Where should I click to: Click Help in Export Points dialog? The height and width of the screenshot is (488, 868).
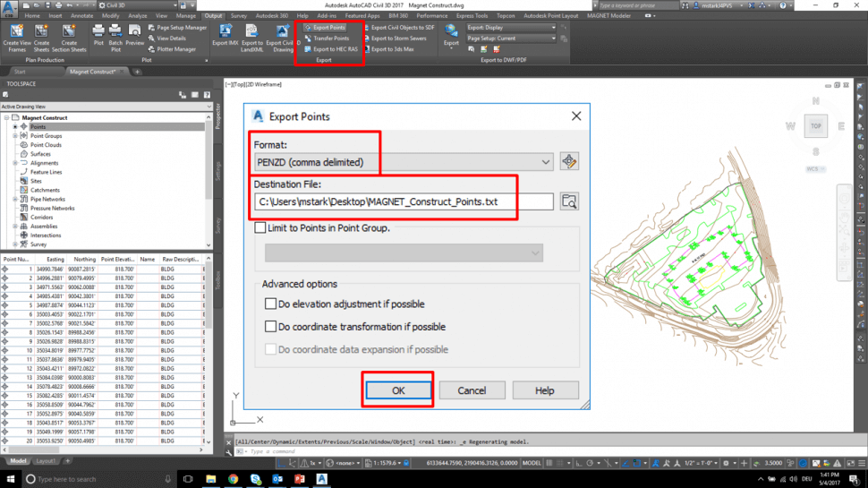click(x=545, y=390)
